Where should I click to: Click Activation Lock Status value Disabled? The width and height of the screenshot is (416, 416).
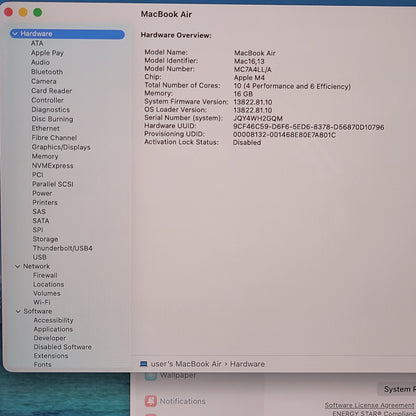click(247, 143)
